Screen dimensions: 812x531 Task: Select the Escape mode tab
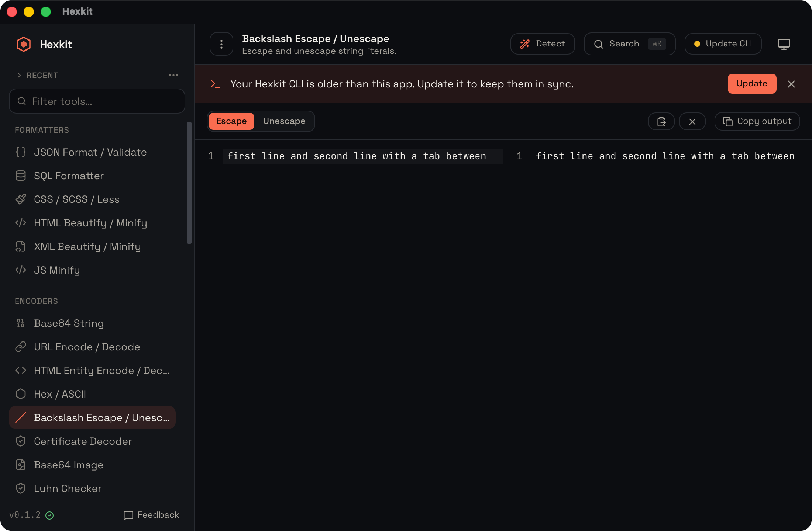point(231,121)
